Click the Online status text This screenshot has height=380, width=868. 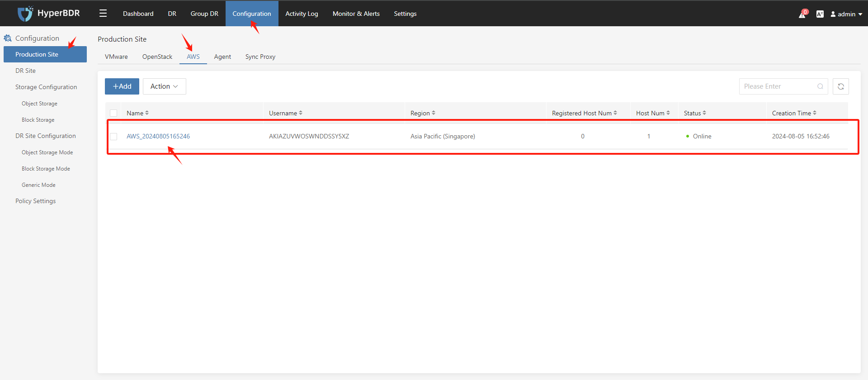[x=702, y=136]
